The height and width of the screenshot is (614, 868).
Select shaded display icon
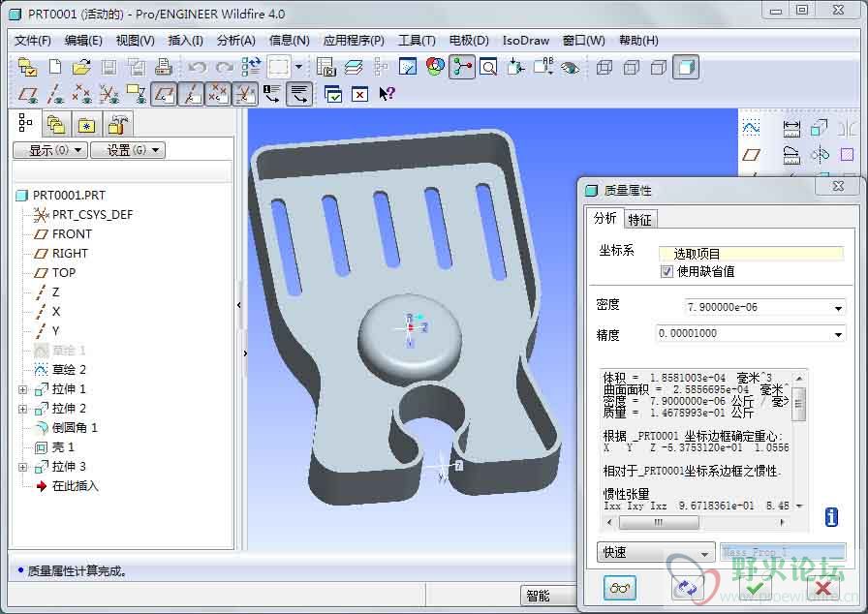point(686,68)
